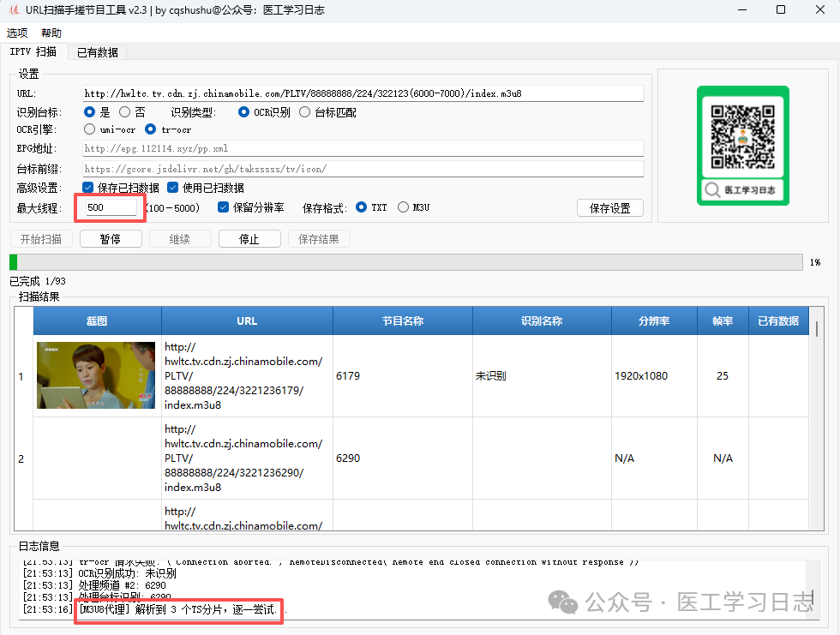The height and width of the screenshot is (635, 840).
Task: Click the first row screenshot thumbnail
Action: [x=96, y=375]
